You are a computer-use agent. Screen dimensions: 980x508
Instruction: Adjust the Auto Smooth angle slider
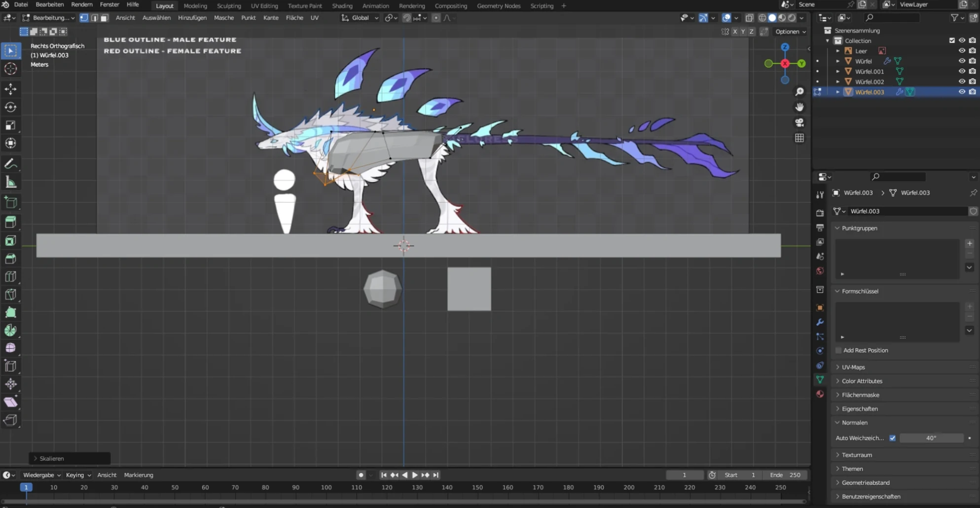[932, 438]
